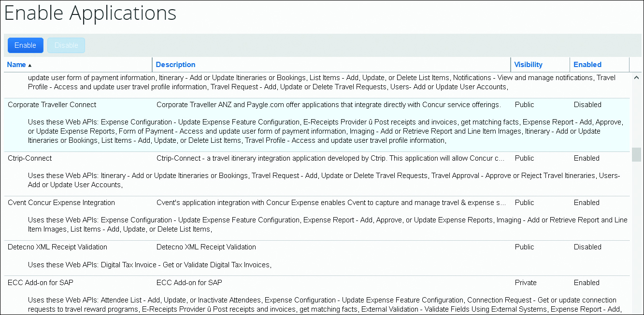Click Web APIs details under Ctrip-Connect
The height and width of the screenshot is (315, 644).
coord(324,180)
